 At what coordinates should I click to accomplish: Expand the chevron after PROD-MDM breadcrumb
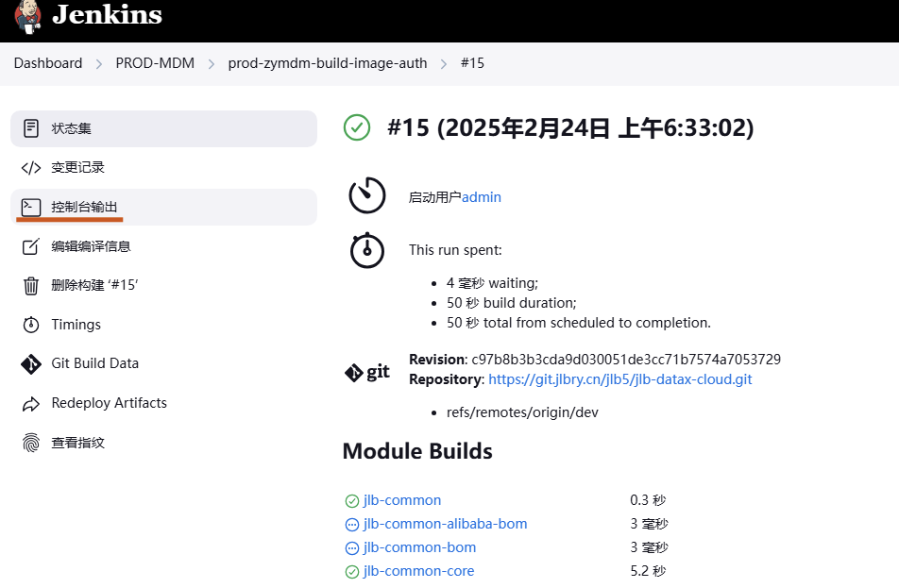(x=212, y=63)
